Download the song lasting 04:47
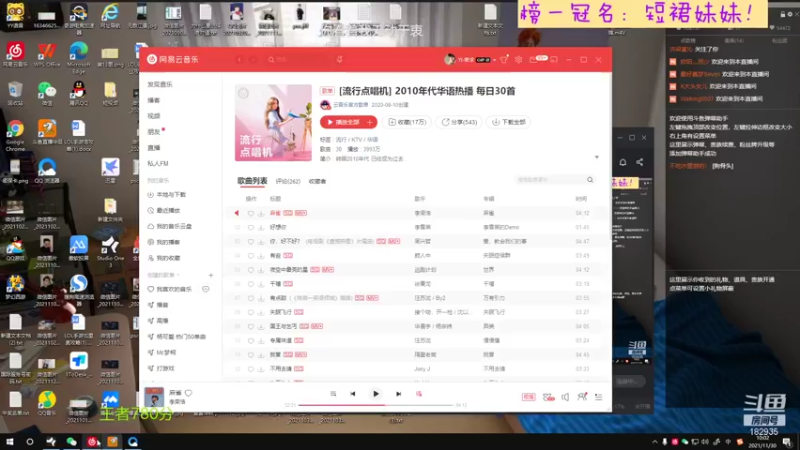The width and height of the screenshot is (800, 450). tap(261, 241)
